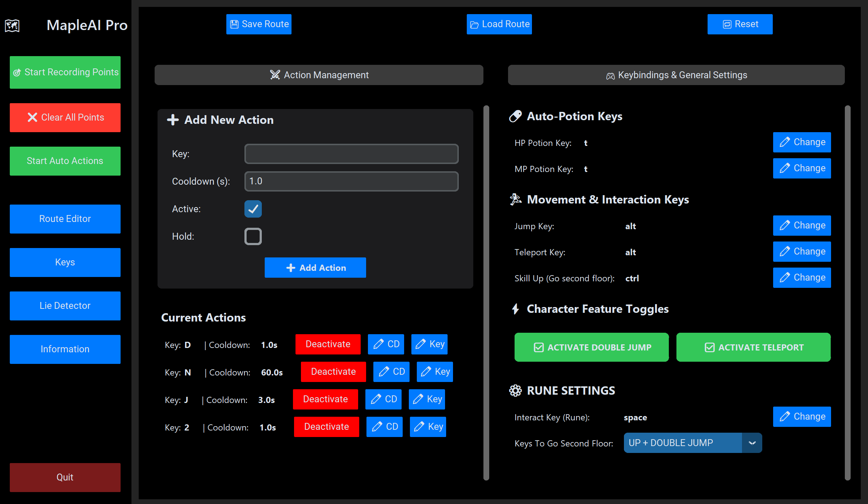Click the dropdown chevron next to UP + DOUBLE JUMP
The width and height of the screenshot is (868, 504).
[752, 443]
